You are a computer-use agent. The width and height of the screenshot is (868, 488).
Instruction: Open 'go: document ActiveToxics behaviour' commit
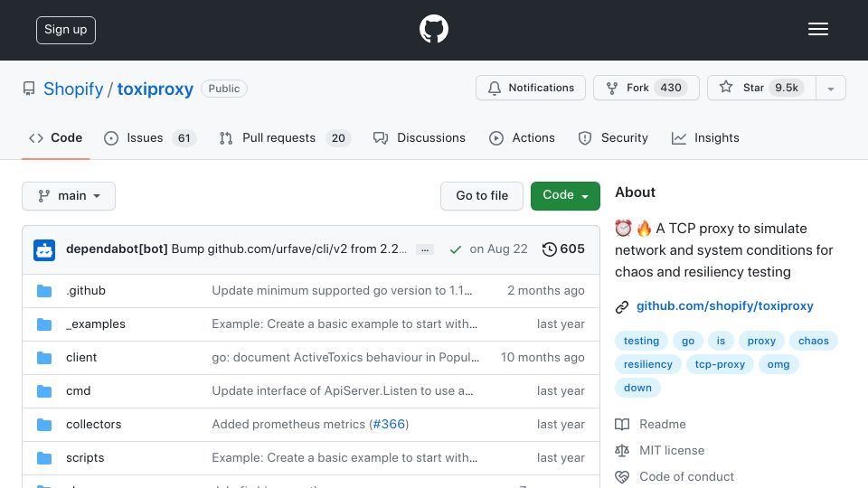[x=345, y=358]
